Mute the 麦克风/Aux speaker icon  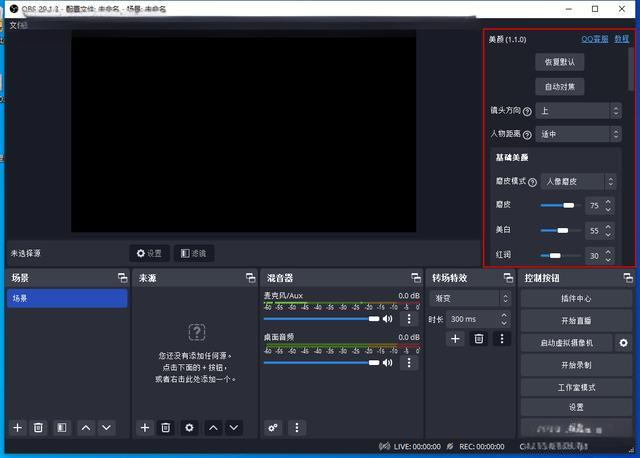387,319
